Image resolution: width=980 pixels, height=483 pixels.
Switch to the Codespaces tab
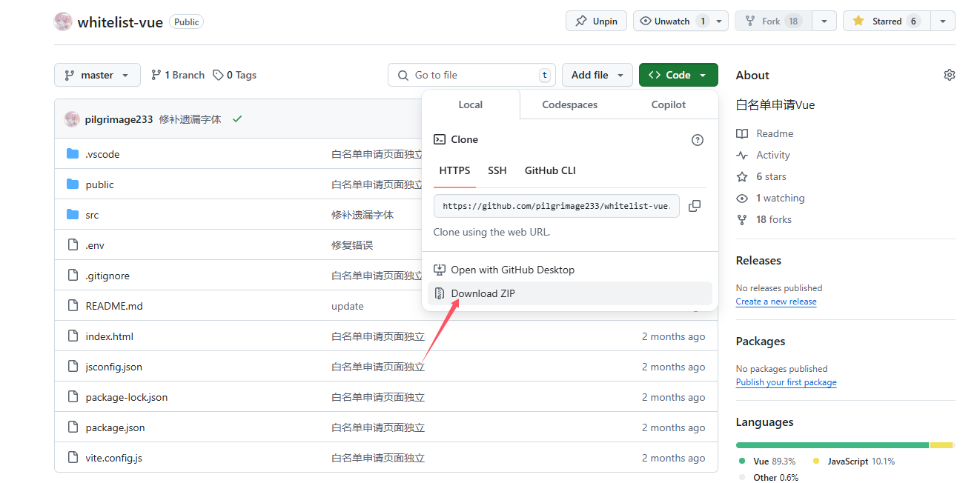(x=570, y=104)
